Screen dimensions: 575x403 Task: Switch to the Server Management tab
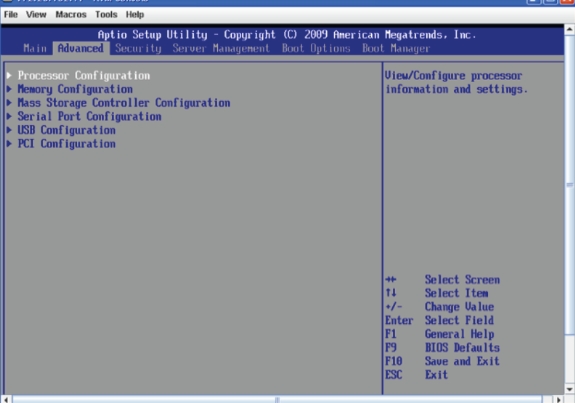click(221, 48)
